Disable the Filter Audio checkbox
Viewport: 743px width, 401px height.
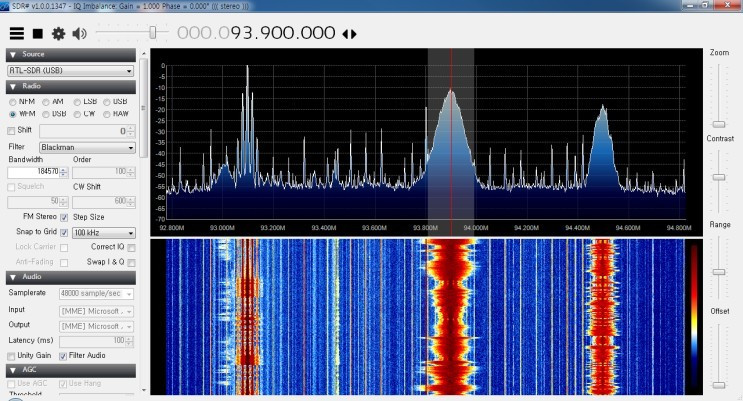pos(63,356)
